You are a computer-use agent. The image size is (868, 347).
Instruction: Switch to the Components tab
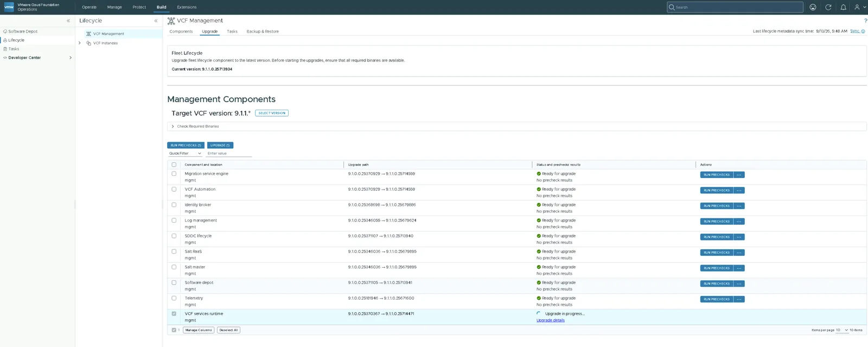(181, 31)
